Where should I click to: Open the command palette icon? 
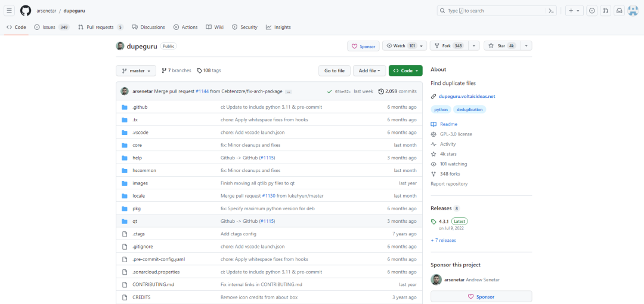click(552, 11)
